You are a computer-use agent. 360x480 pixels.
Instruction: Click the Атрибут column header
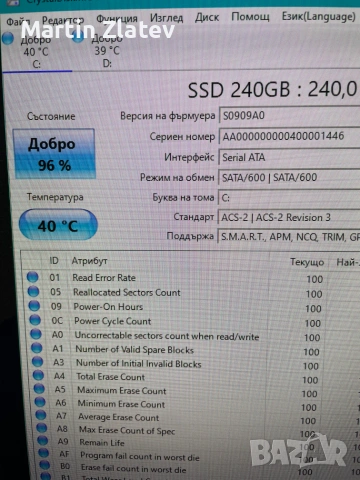point(89,261)
